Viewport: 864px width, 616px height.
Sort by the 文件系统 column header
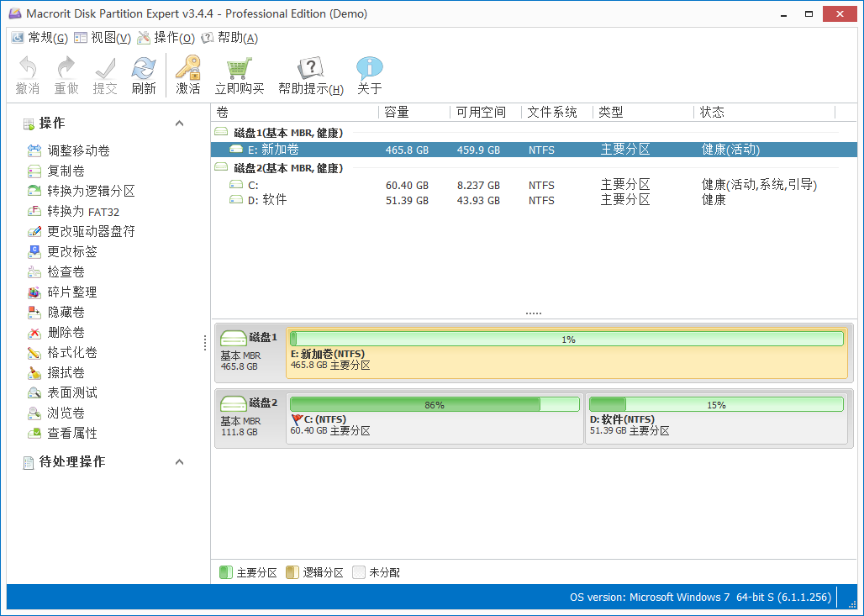[x=557, y=113]
